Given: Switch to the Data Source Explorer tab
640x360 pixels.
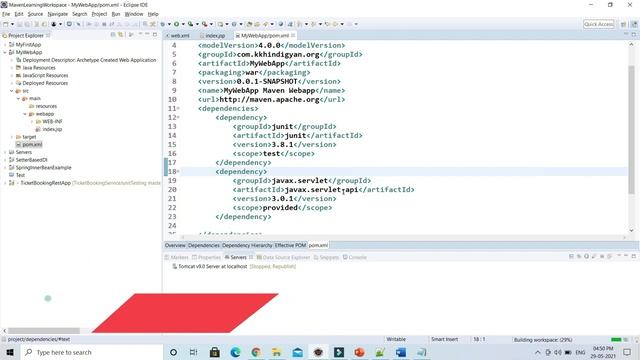Looking at the screenshot, I should 283,257.
